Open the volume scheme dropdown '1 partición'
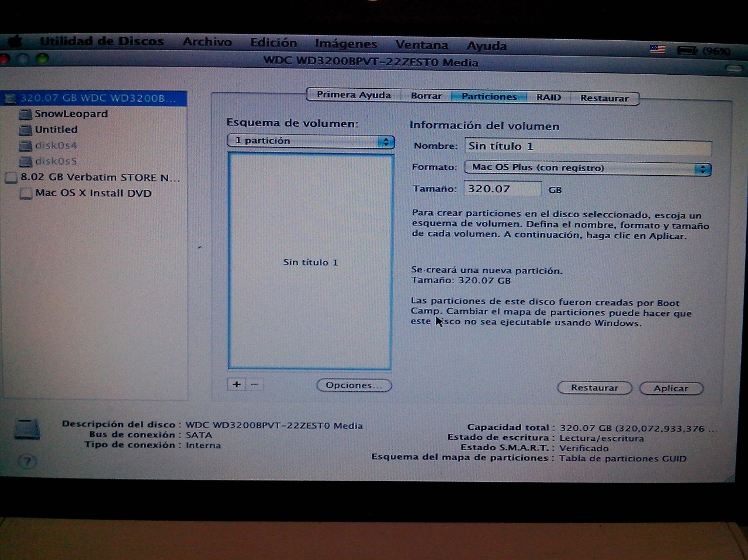The width and height of the screenshot is (748, 560). 310,141
